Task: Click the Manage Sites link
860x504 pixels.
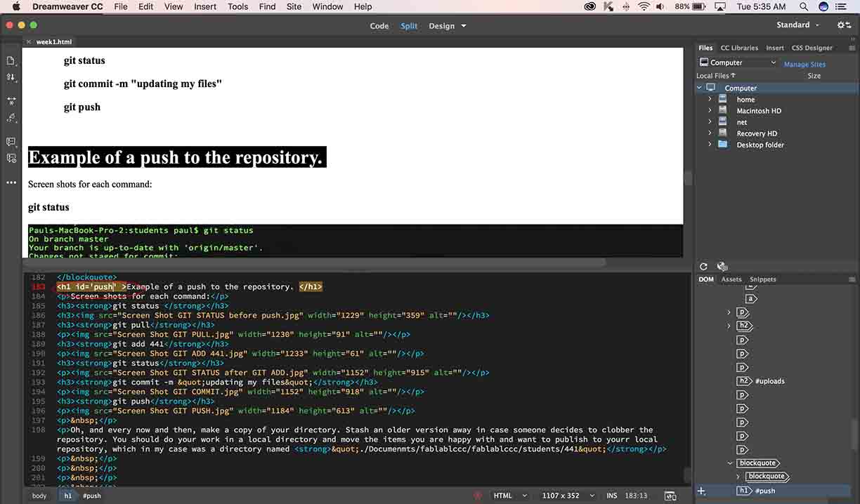Action: click(804, 64)
